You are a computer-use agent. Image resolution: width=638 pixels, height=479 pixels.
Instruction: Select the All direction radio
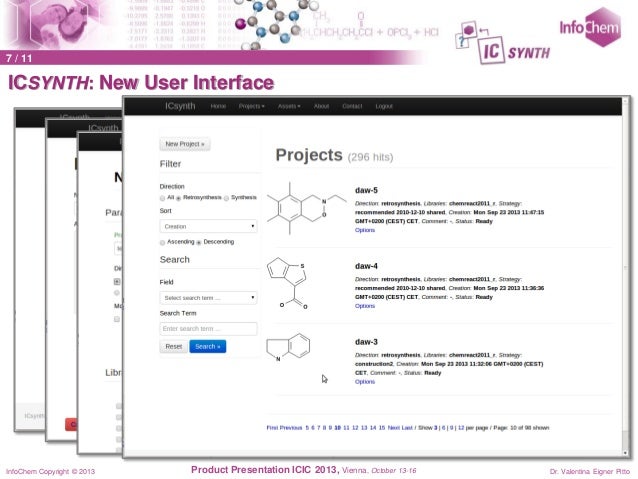pyautogui.click(x=163, y=198)
